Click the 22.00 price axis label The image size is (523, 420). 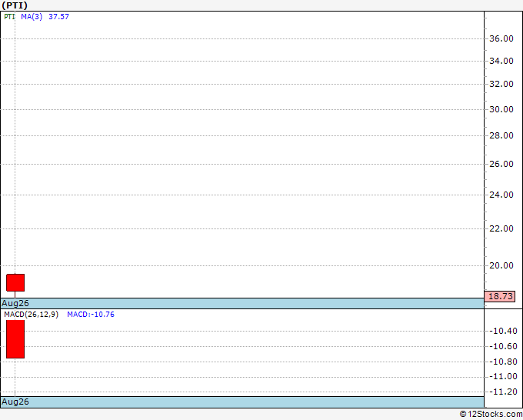click(x=501, y=228)
